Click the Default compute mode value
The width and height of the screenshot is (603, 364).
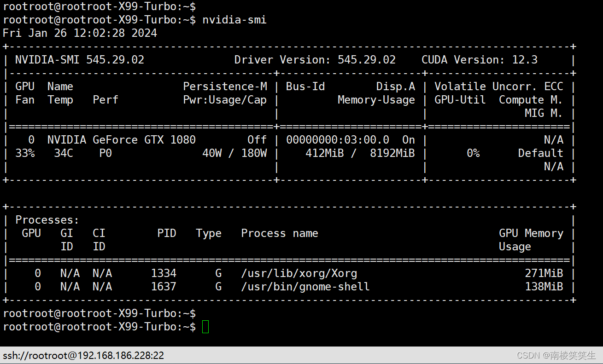pos(540,153)
